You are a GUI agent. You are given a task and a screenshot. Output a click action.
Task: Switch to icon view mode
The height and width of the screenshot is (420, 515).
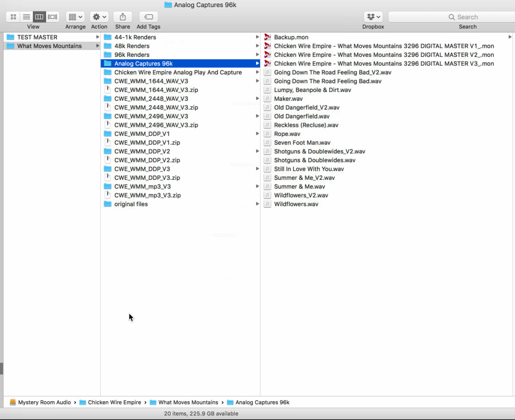[x=13, y=17]
